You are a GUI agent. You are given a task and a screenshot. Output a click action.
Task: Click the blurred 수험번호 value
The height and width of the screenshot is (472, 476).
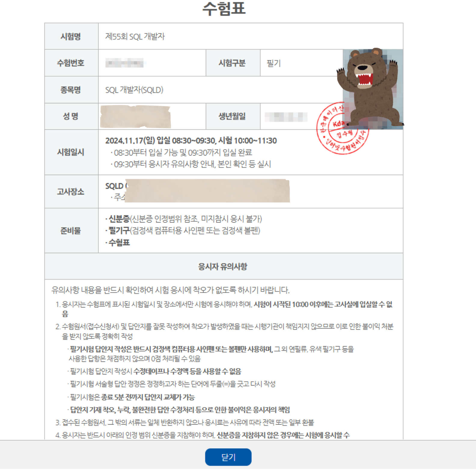pyautogui.click(x=126, y=63)
